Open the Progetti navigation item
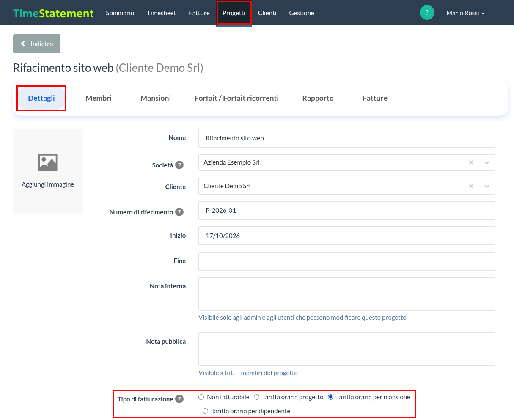 [x=234, y=13]
